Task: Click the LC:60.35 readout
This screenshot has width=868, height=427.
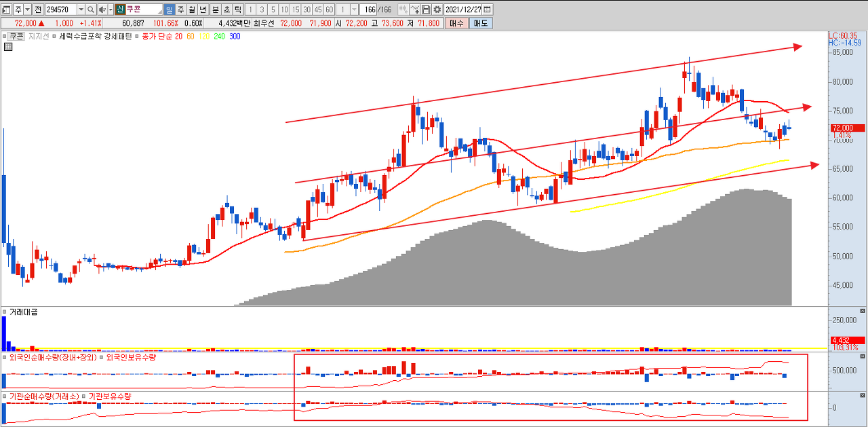Action: tap(843, 35)
